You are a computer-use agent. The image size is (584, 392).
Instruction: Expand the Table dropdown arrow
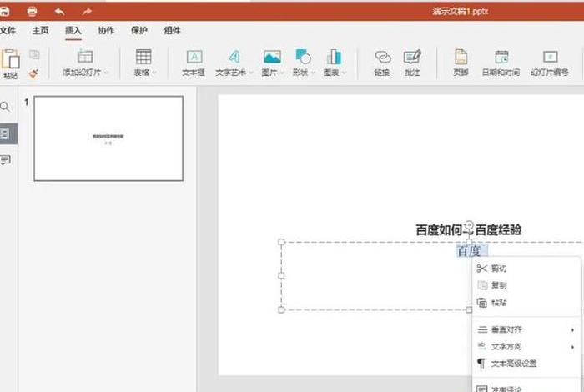click(x=154, y=73)
